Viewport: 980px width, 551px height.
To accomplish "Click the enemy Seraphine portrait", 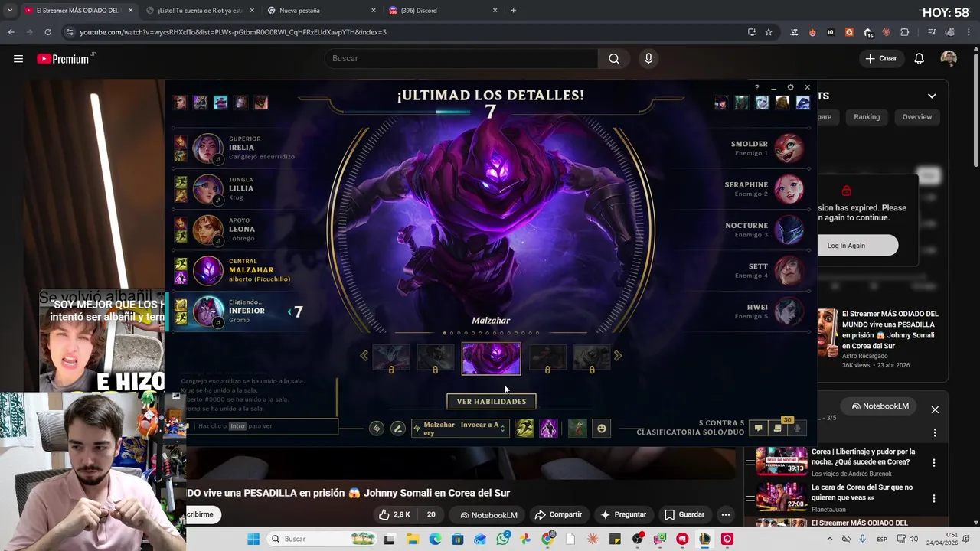I will (789, 188).
